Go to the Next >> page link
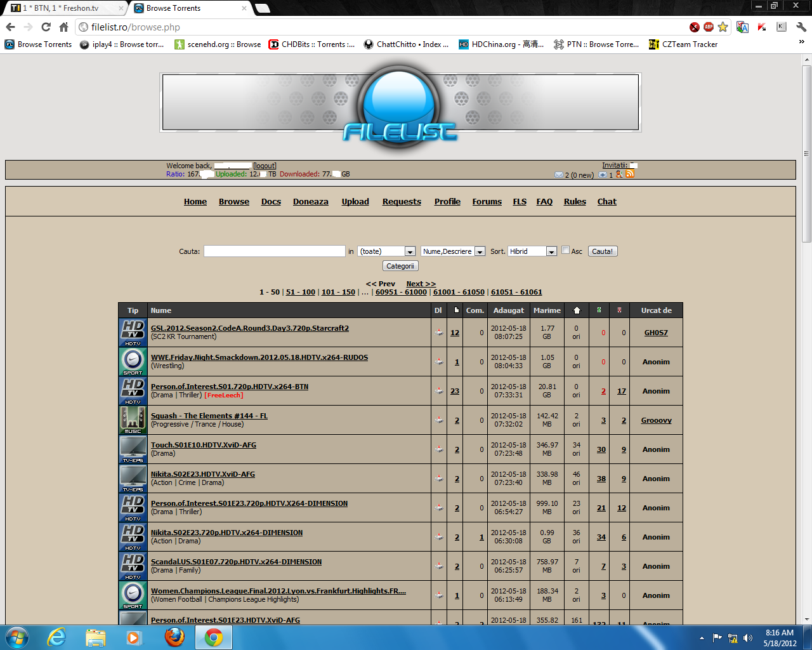The height and width of the screenshot is (650, 812). (x=421, y=284)
